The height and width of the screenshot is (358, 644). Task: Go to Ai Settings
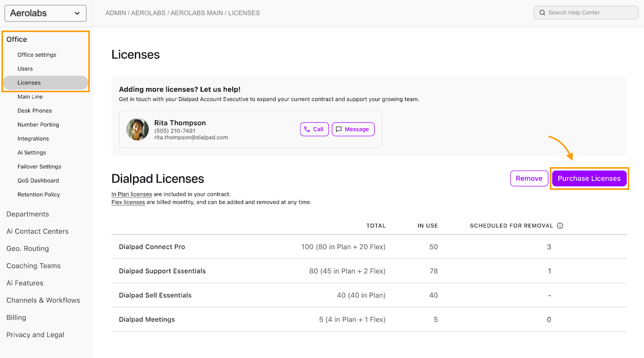coord(32,152)
